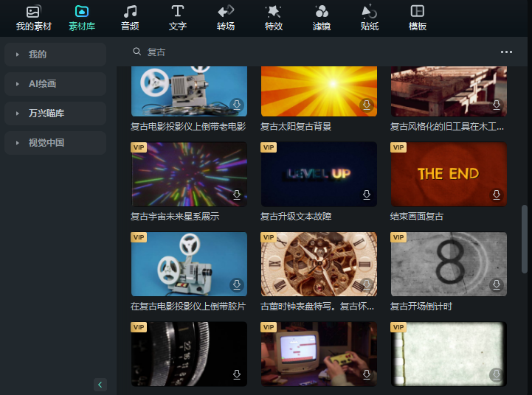Download the 古董时钟表盘特写 clip
Viewport: 532px width, 395px height.
(367, 284)
